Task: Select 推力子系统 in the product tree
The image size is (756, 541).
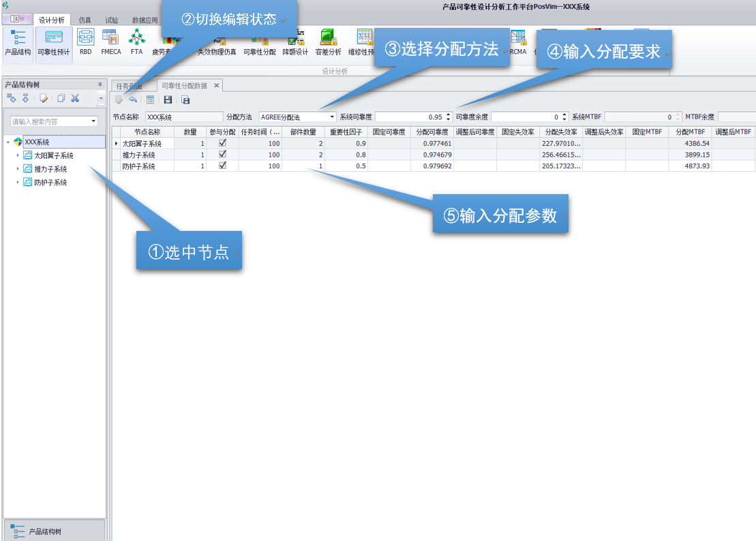Action: [x=50, y=168]
